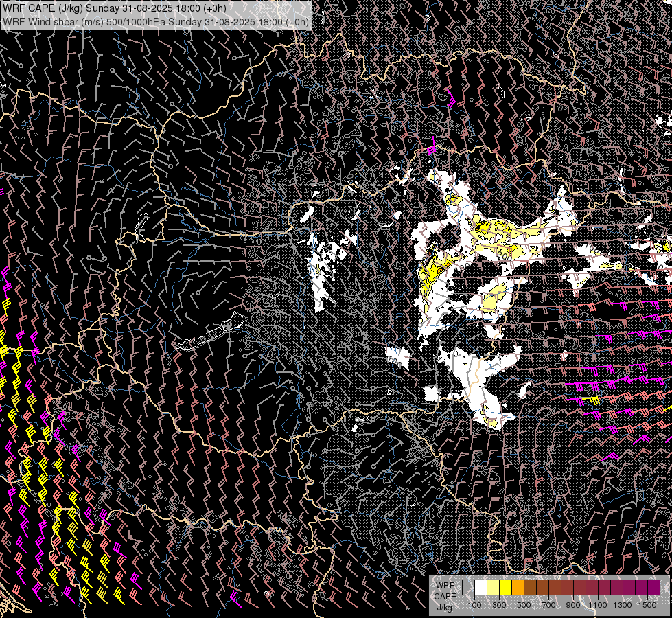Click the legend value 500
The height and width of the screenshot is (618, 672).
524,605
